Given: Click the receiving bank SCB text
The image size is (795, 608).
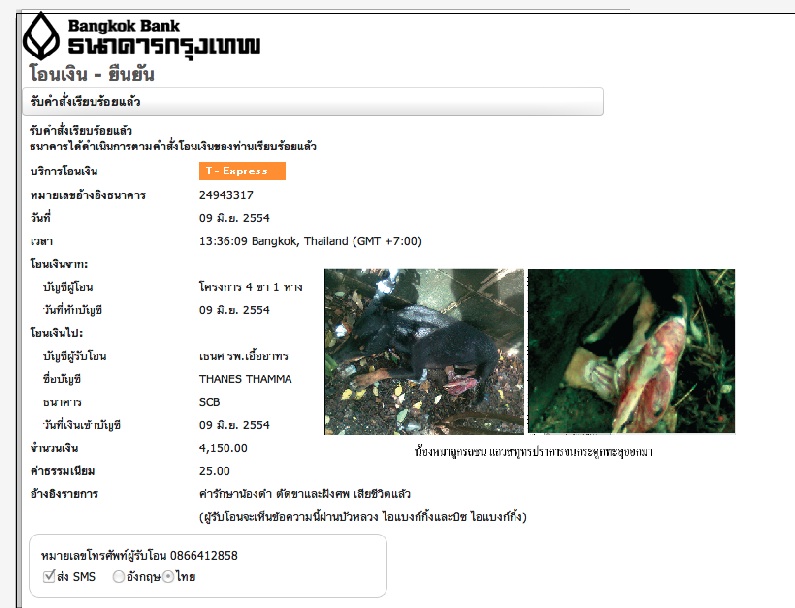Looking at the screenshot, I should click(x=209, y=402).
